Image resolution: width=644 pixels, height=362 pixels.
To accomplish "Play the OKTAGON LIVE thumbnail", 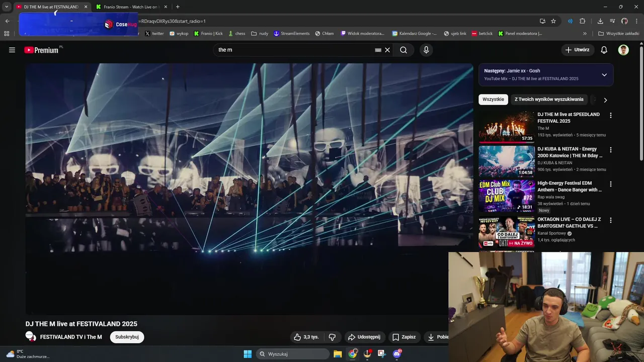I will pyautogui.click(x=507, y=232).
